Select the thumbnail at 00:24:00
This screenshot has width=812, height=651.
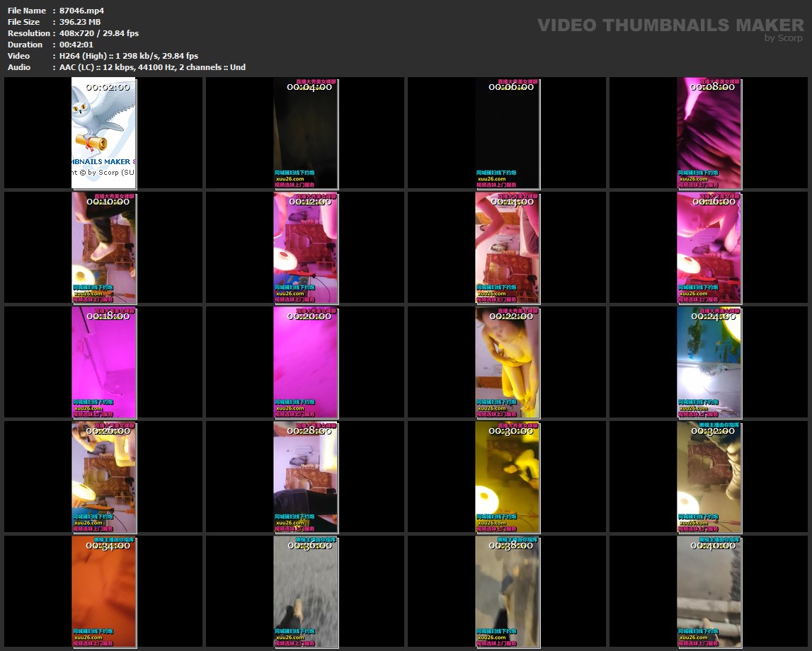tap(709, 362)
